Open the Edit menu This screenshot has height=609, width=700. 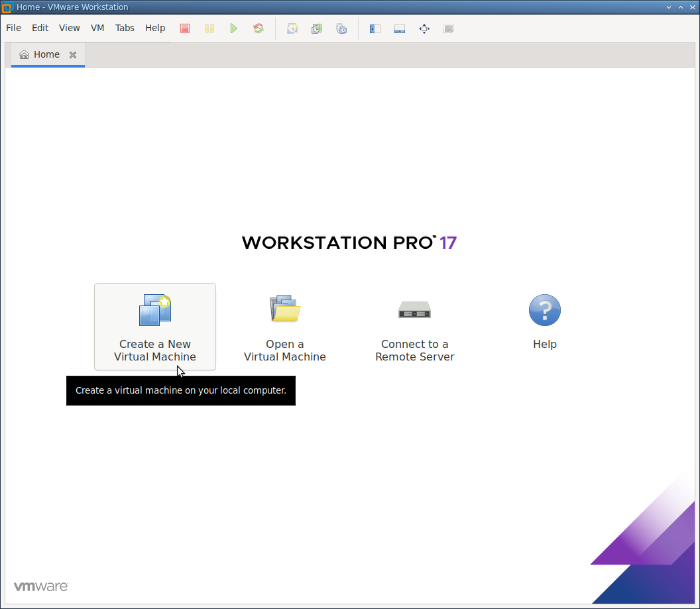pos(40,28)
